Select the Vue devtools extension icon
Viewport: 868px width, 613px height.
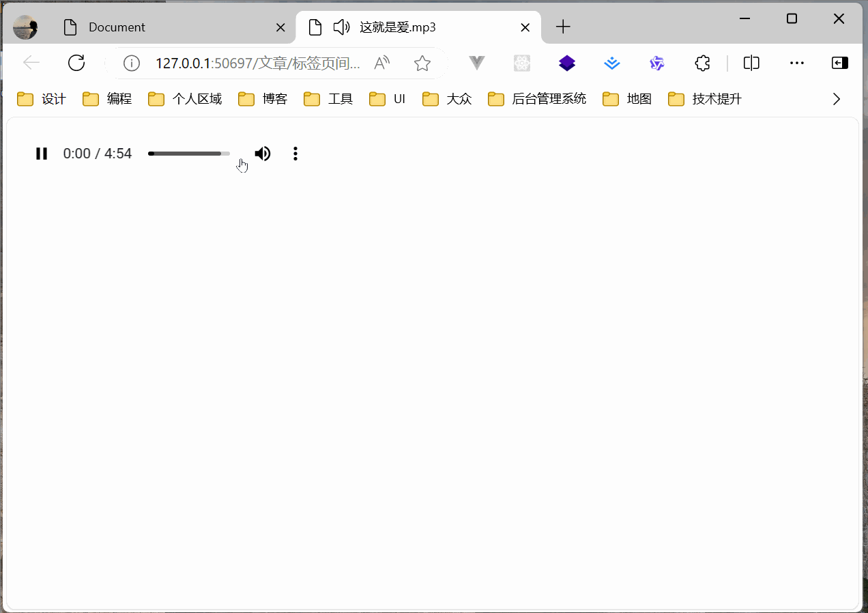pos(476,63)
